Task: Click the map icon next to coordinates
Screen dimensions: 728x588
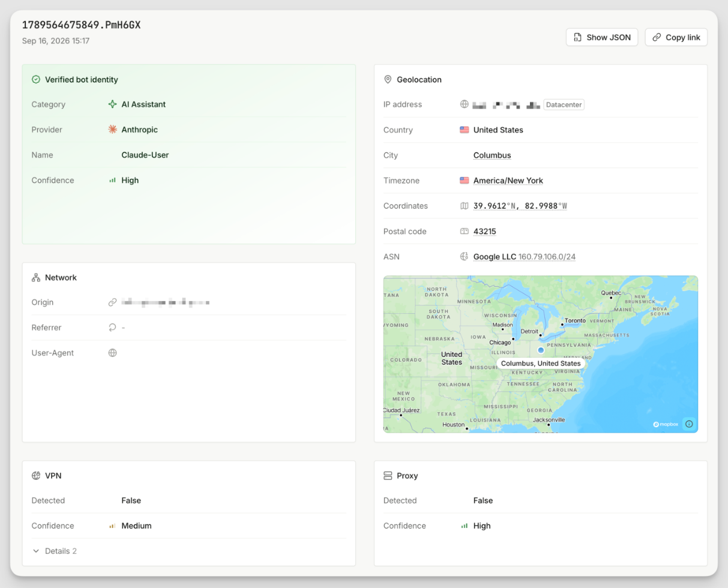Action: pyautogui.click(x=464, y=206)
